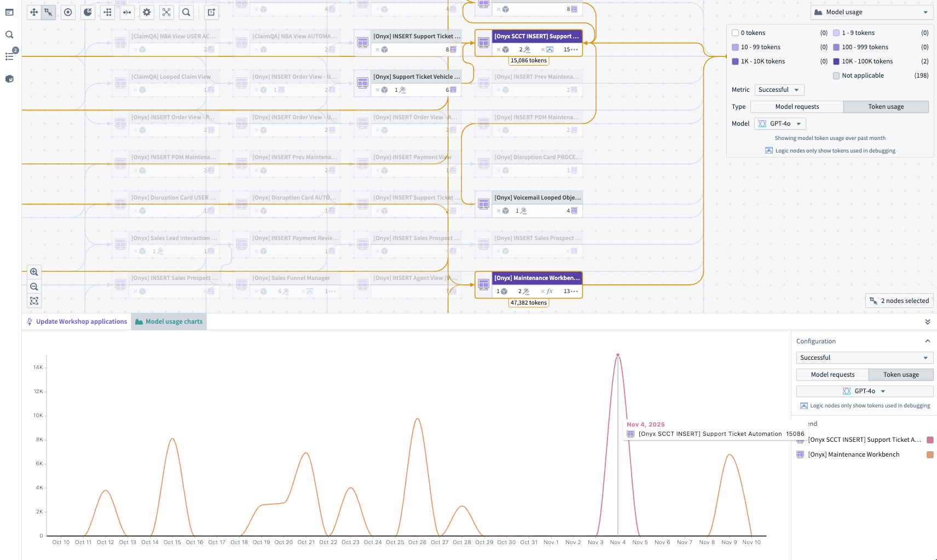Image resolution: width=937 pixels, height=560 pixels.
Task: Check the 10K - 100K tokens filter
Action: click(x=836, y=61)
